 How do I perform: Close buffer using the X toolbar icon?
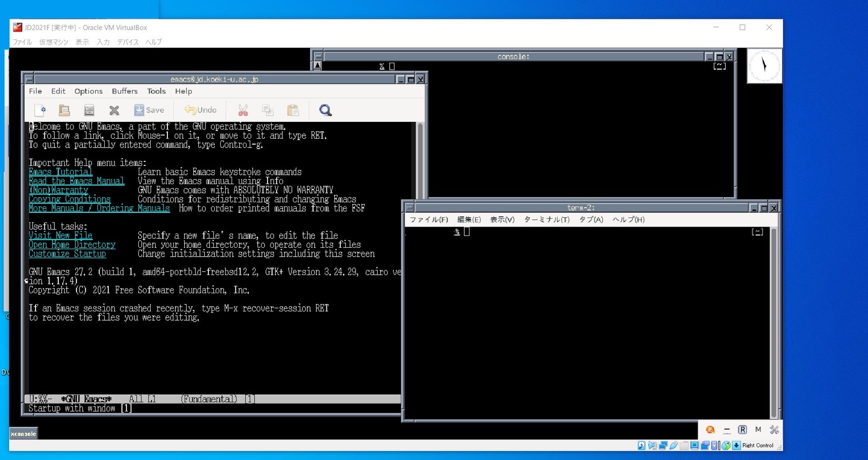pyautogui.click(x=114, y=110)
